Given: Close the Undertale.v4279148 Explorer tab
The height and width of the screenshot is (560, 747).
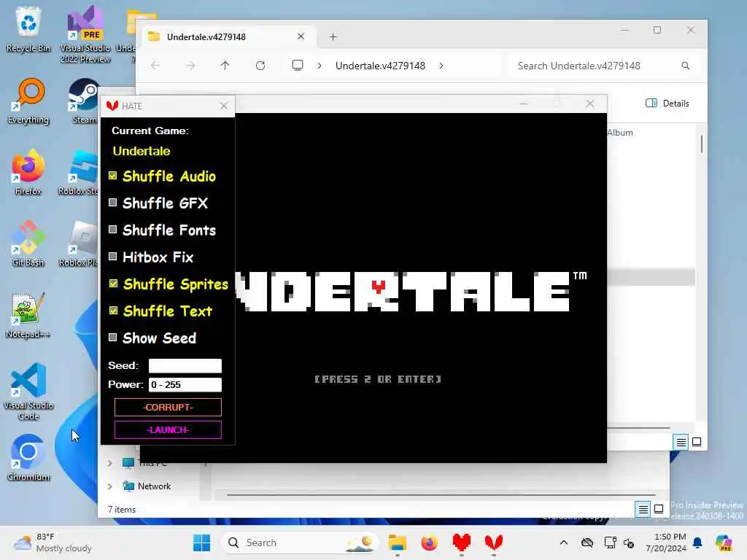Looking at the screenshot, I should click(301, 36).
